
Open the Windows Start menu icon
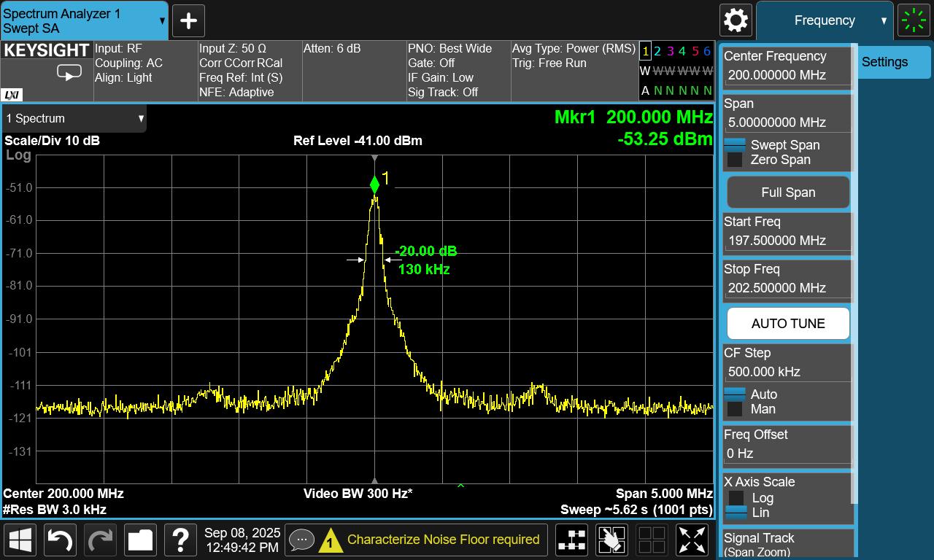pos(20,540)
